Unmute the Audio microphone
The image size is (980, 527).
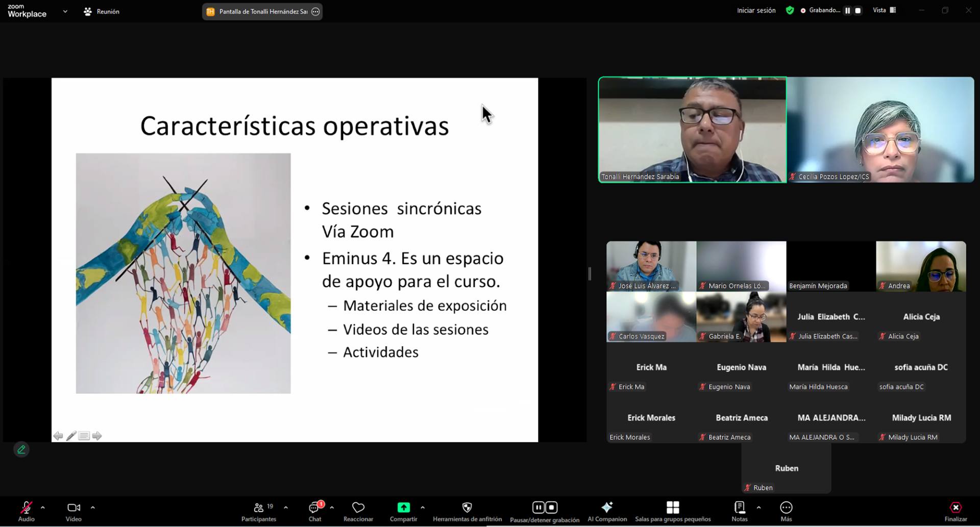(26, 508)
